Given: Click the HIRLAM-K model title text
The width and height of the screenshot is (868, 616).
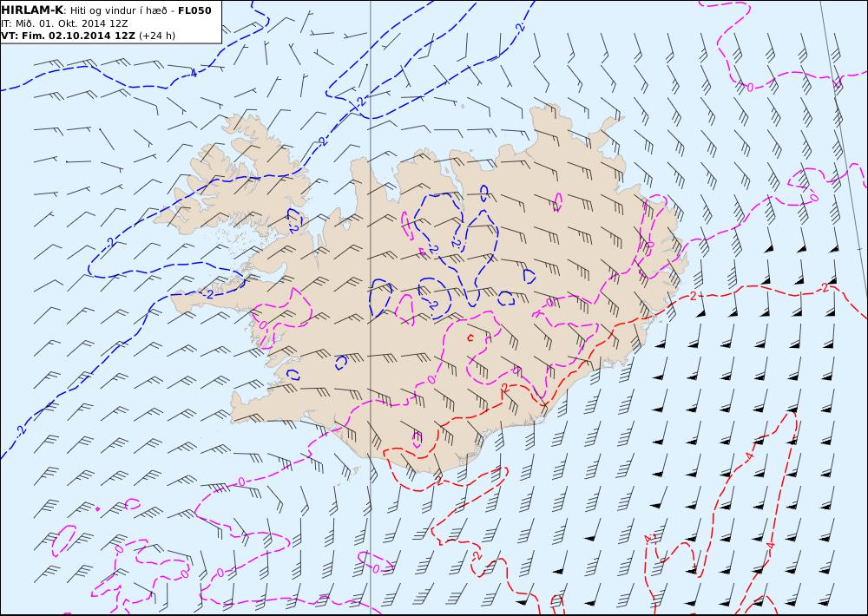Looking at the screenshot, I should (32, 10).
